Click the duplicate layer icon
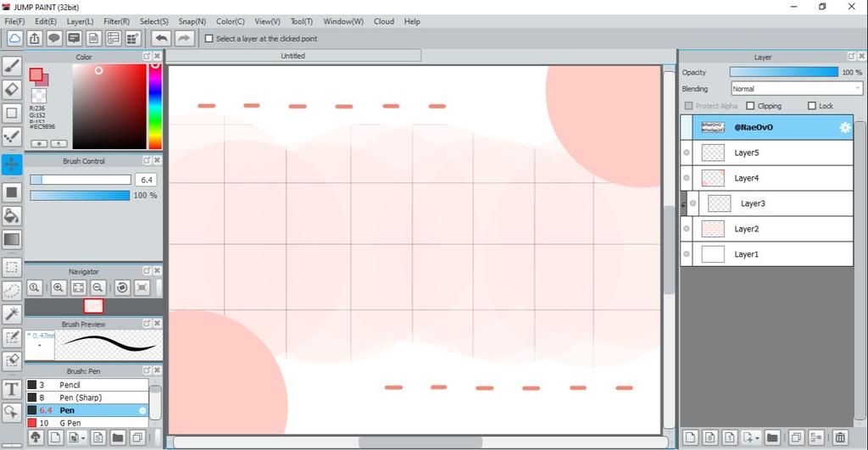Image resolution: width=868 pixels, height=450 pixels. coord(796,437)
